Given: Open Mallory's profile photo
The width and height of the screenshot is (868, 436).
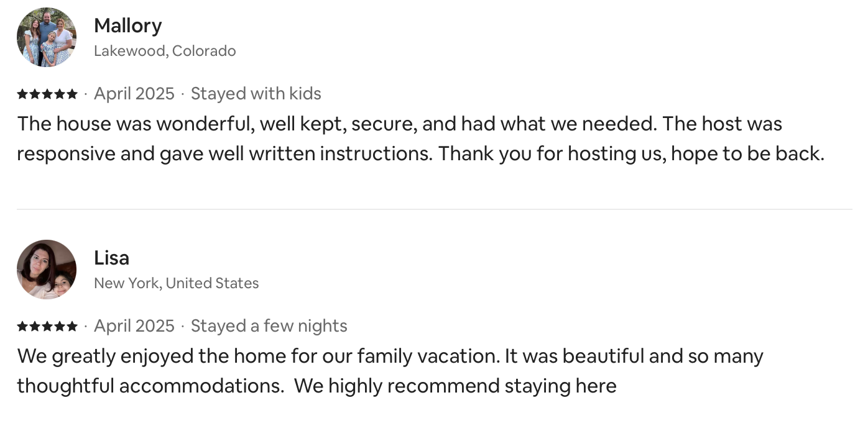Looking at the screenshot, I should [x=47, y=37].
